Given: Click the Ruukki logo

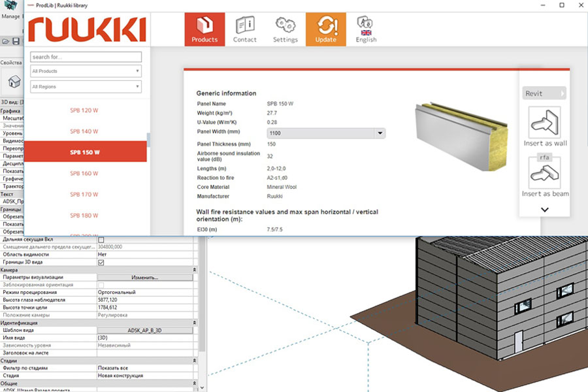Looking at the screenshot, I should (87, 29).
